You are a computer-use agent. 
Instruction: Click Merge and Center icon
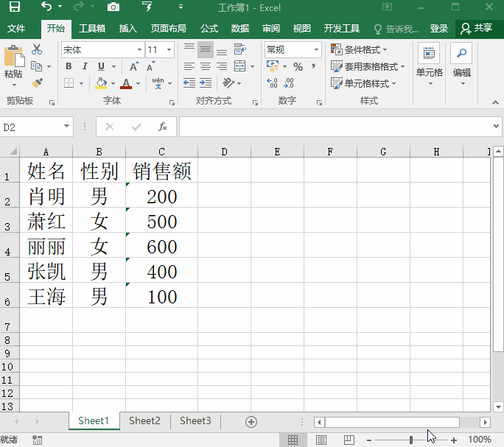(x=239, y=66)
